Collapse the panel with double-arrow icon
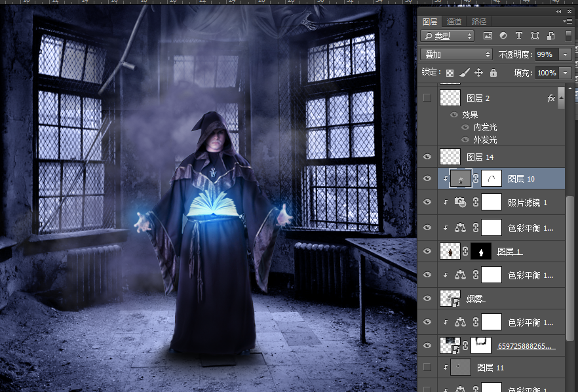This screenshot has width=578, height=392. [559, 11]
